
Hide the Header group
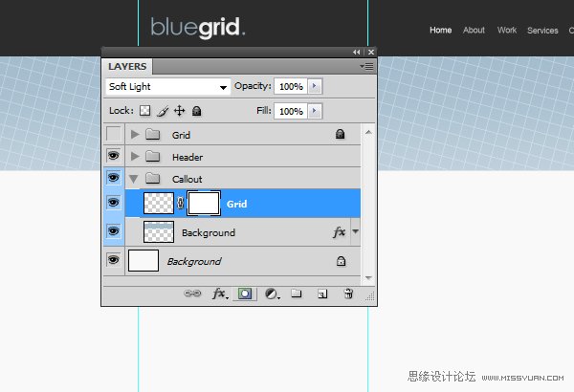click(114, 156)
